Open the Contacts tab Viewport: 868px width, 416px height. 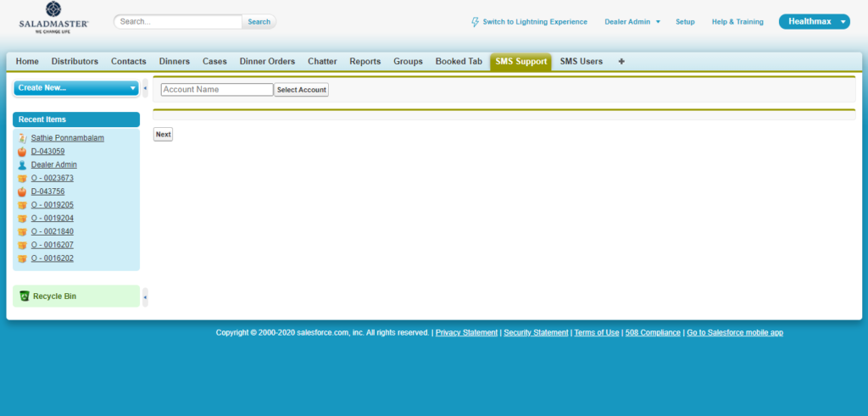coord(129,61)
